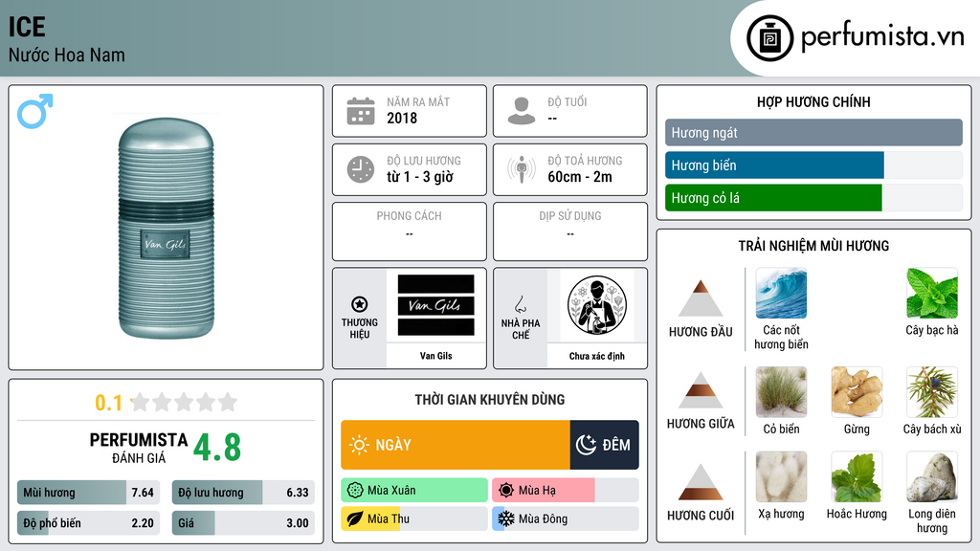The height and width of the screenshot is (551, 980).
Task: Click the Đêm nighttime usage bar
Action: tap(605, 445)
